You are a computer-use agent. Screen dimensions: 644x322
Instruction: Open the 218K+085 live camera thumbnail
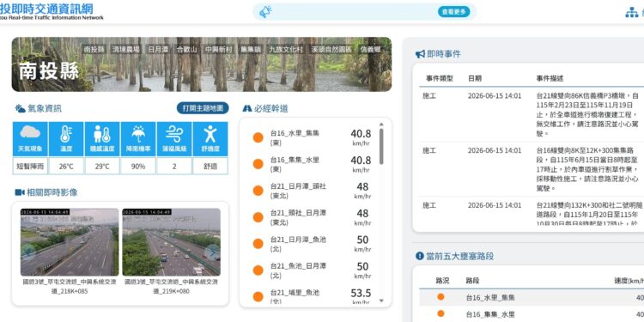(70, 242)
